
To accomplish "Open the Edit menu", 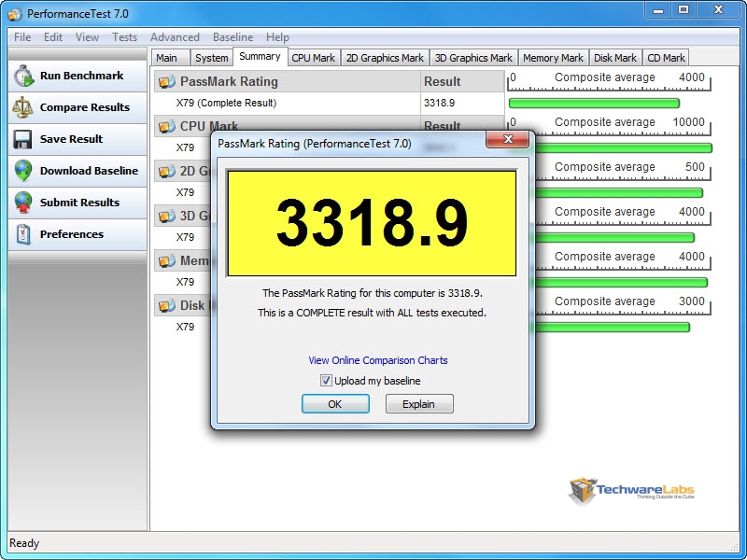I will (x=53, y=37).
